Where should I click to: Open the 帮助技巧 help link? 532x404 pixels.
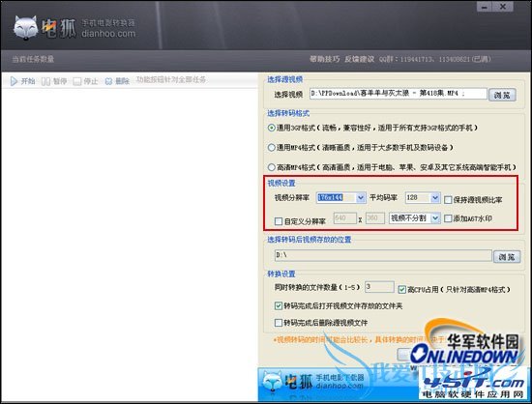(x=324, y=59)
